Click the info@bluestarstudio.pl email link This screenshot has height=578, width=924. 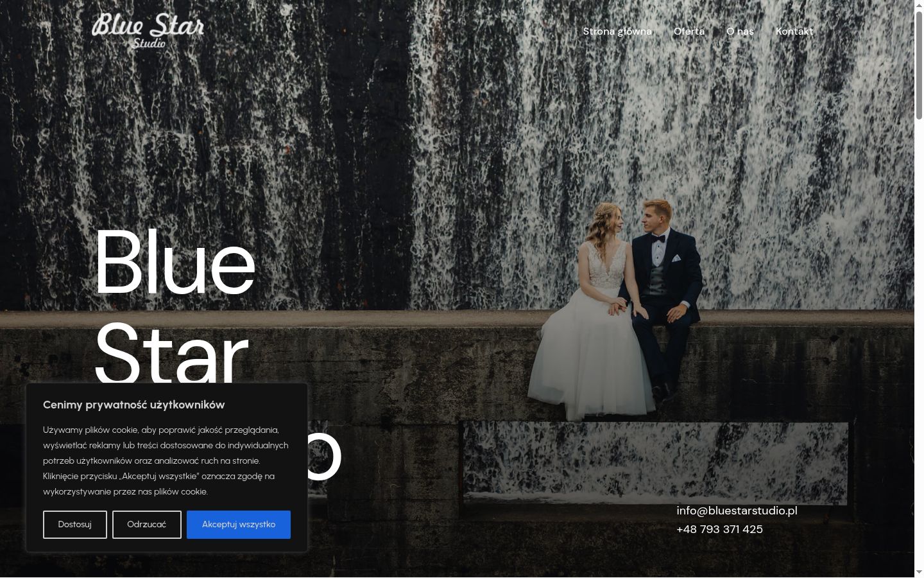point(737,511)
